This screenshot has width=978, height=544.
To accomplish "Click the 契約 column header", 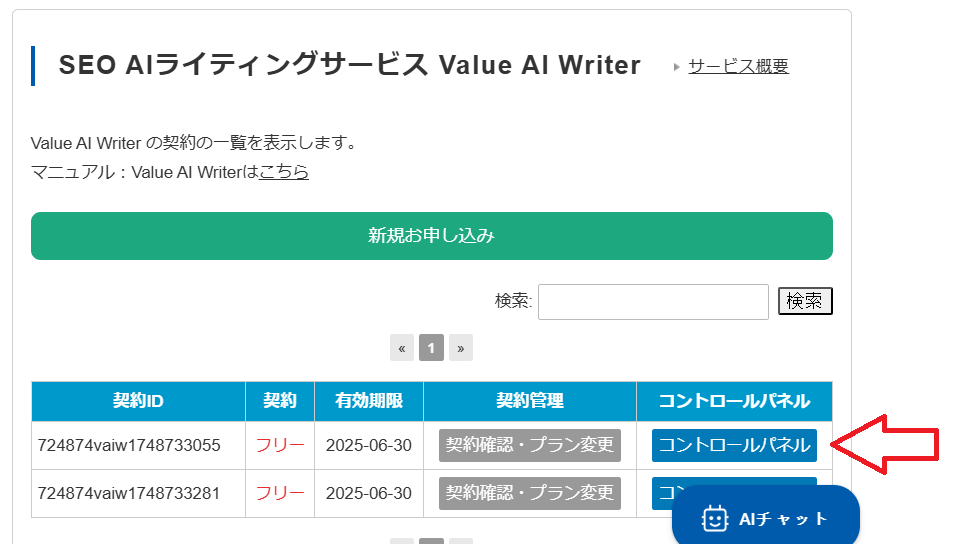I will coord(280,401).
